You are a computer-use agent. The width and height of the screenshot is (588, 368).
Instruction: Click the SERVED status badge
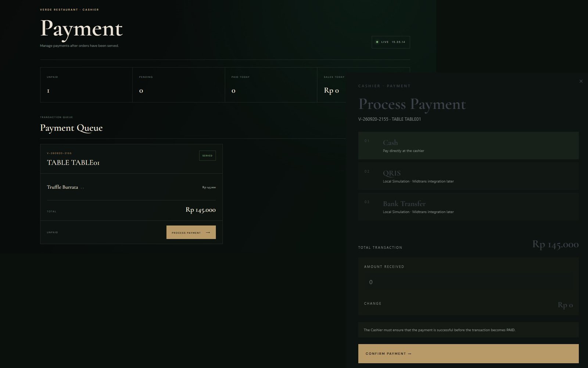[207, 156]
